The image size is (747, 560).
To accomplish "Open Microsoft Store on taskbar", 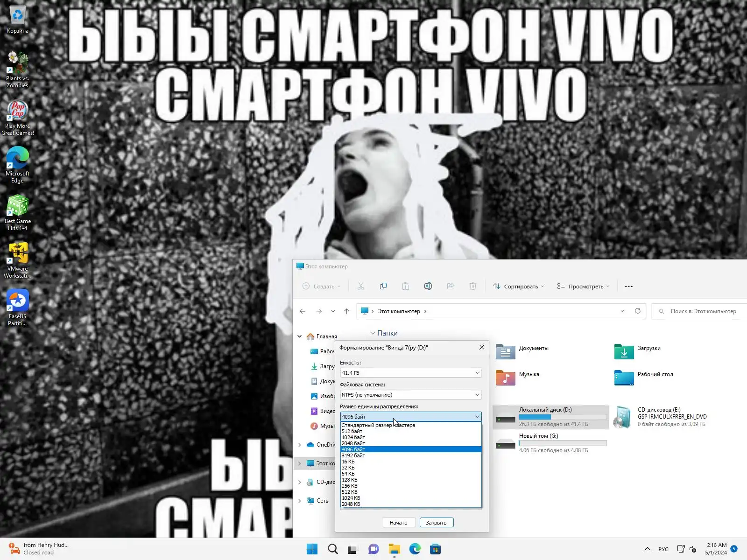I will click(436, 549).
